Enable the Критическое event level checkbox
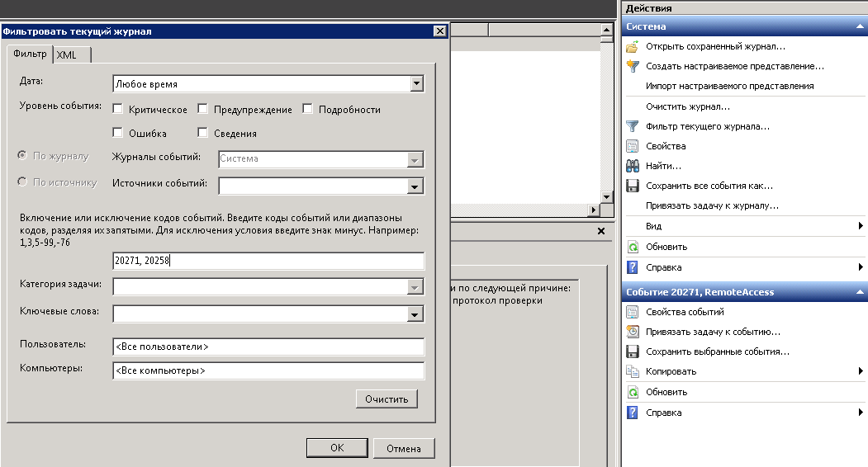868x467 pixels. point(118,110)
